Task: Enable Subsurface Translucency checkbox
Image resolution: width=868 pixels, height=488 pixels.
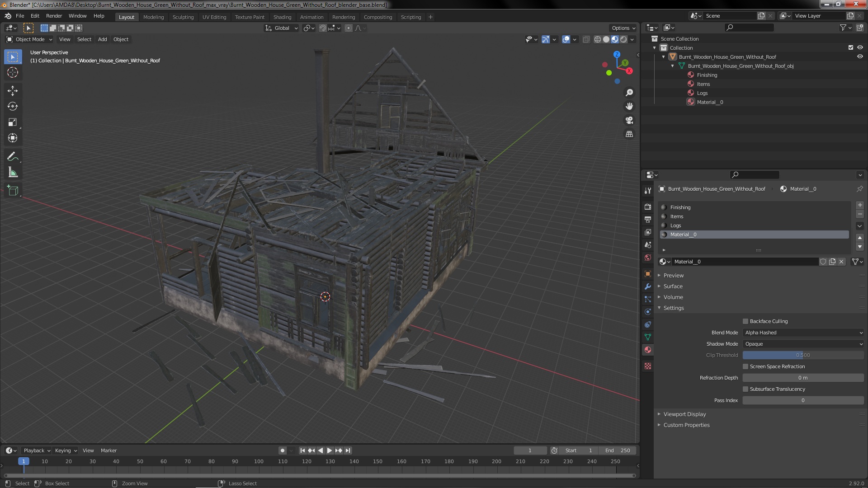Action: [745, 389]
